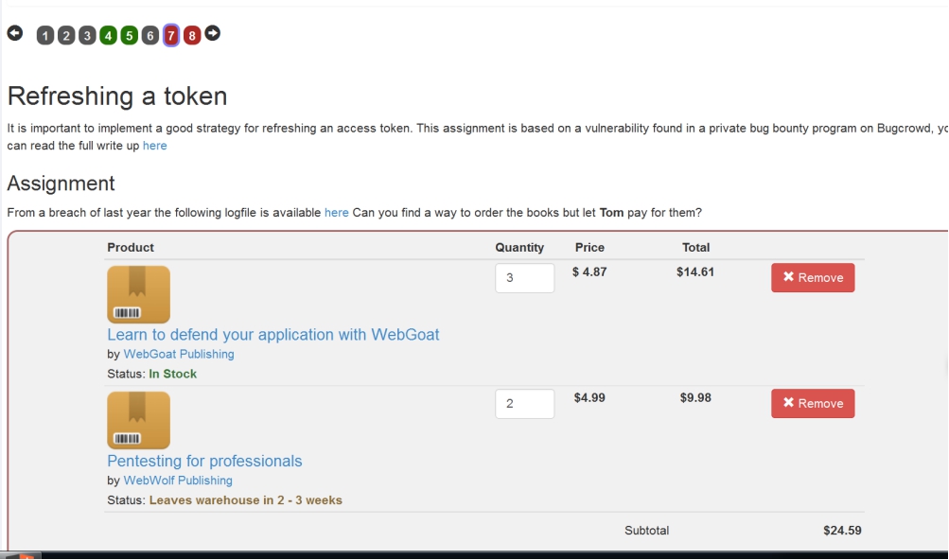Select current red lesson page 7
The image size is (949, 560).
pos(171,36)
